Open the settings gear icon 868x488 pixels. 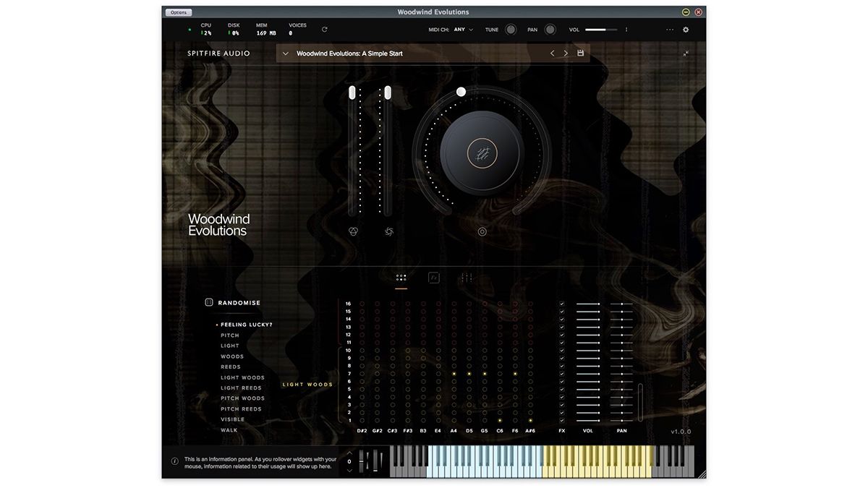(x=686, y=30)
